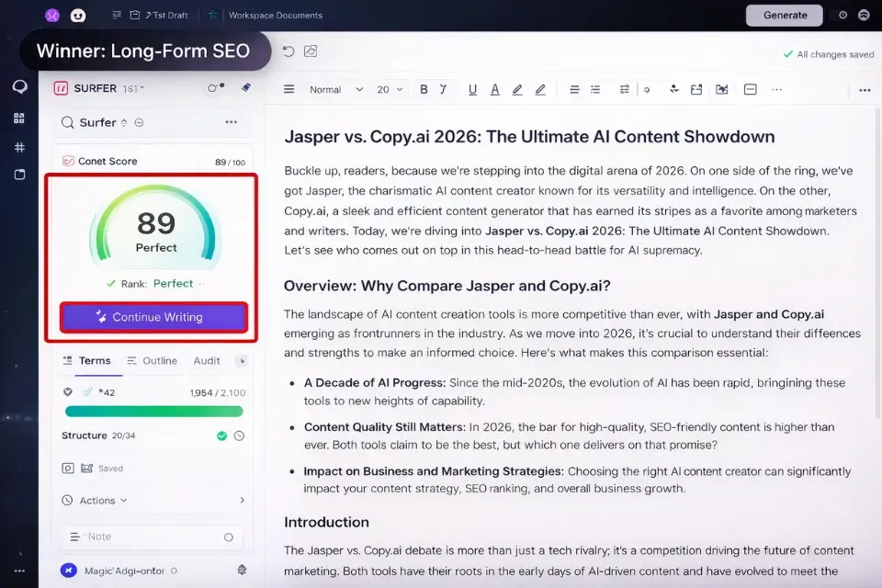
Task: Click the word count progress bar
Action: (153, 411)
